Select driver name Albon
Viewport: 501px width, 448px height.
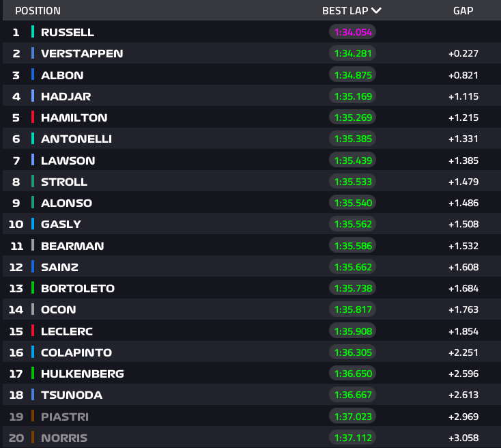click(x=62, y=75)
